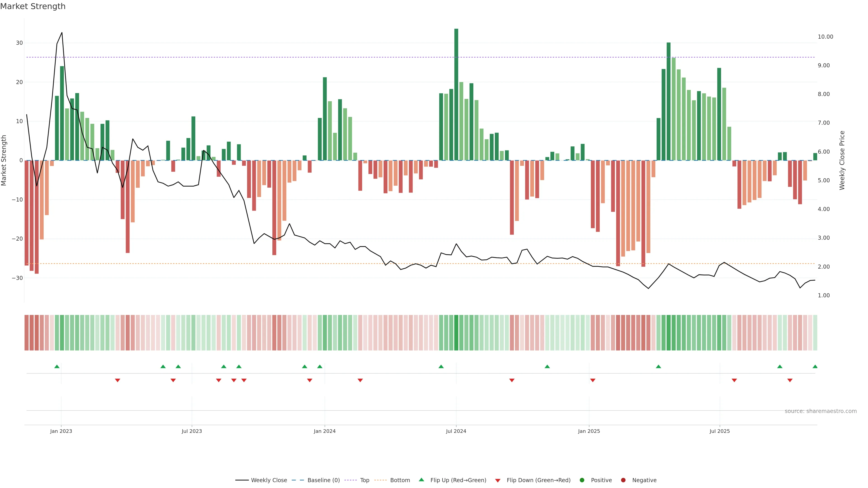
Task: Click the rightmost green flip-up triangle marker
Action: pos(815,366)
